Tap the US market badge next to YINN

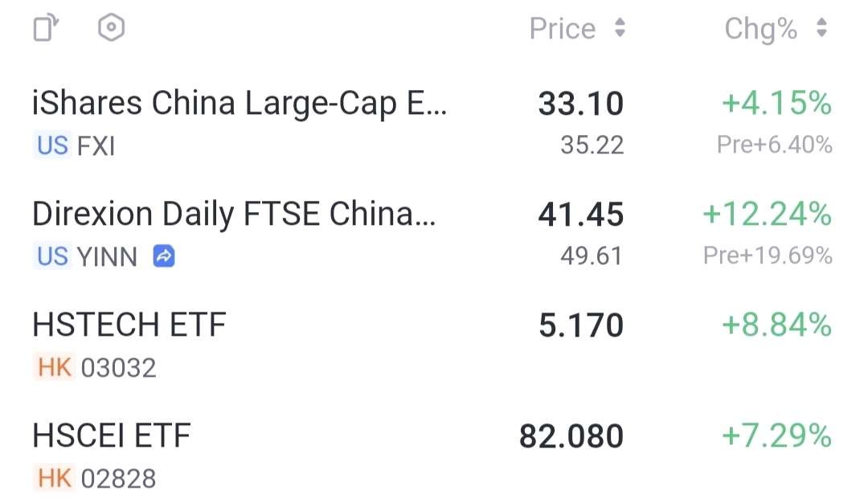[x=52, y=256]
